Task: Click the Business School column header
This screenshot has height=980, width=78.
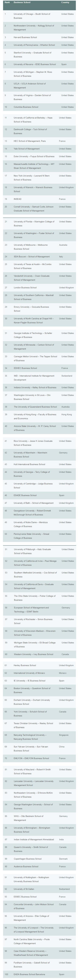Action: [x=21, y=2]
